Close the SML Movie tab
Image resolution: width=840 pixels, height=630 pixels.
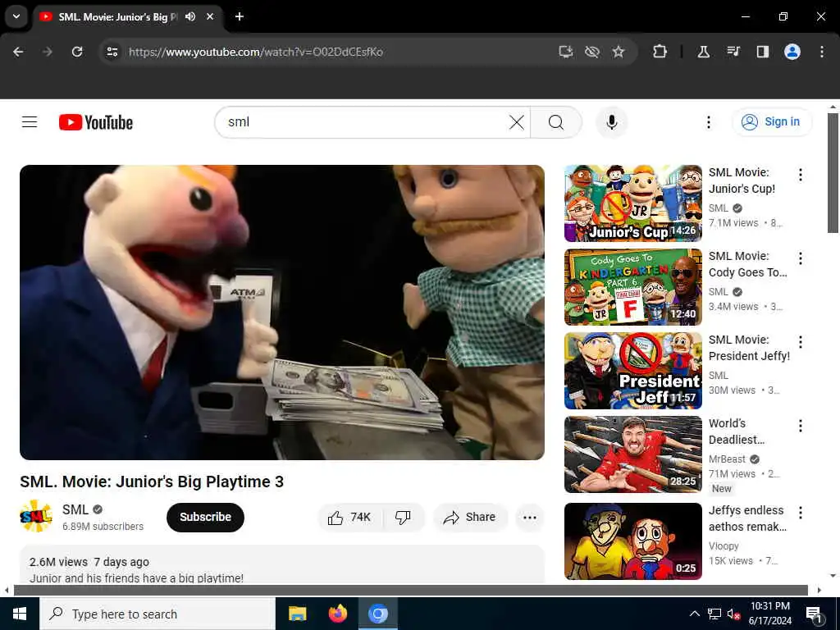210,16
